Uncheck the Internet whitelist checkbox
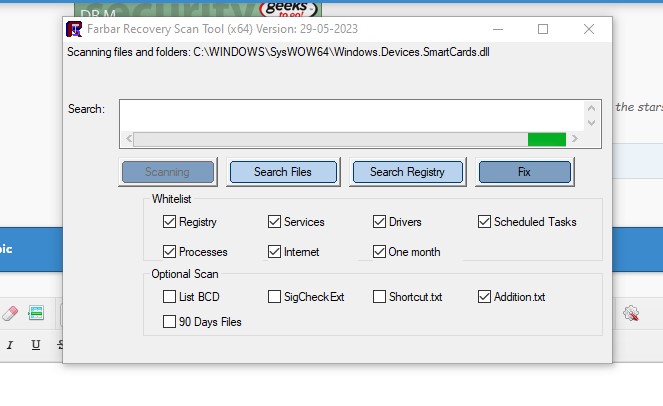Image resolution: width=663 pixels, height=406 pixels. pos(274,252)
